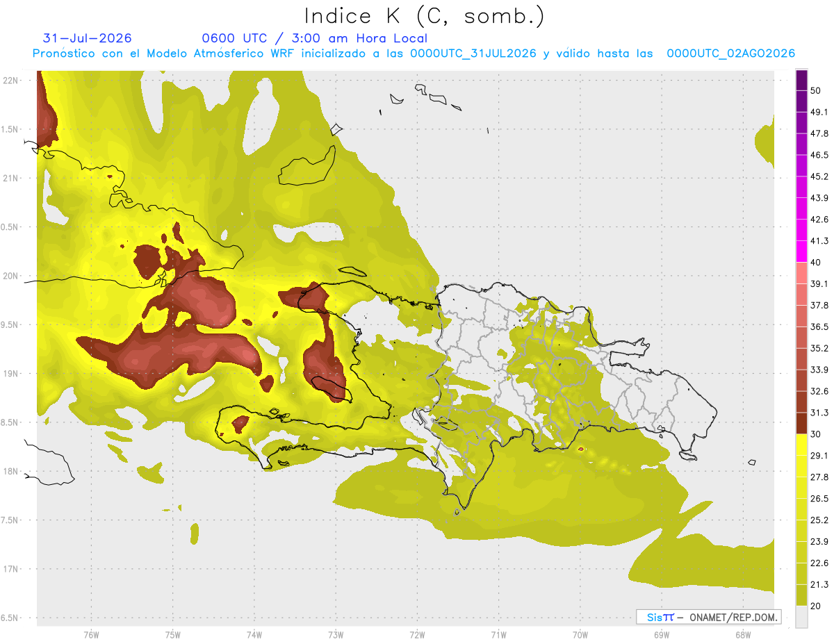Screen dimensions: 834x644
Task: Select the dark purple color bar segment above 50
Action: 801,80
